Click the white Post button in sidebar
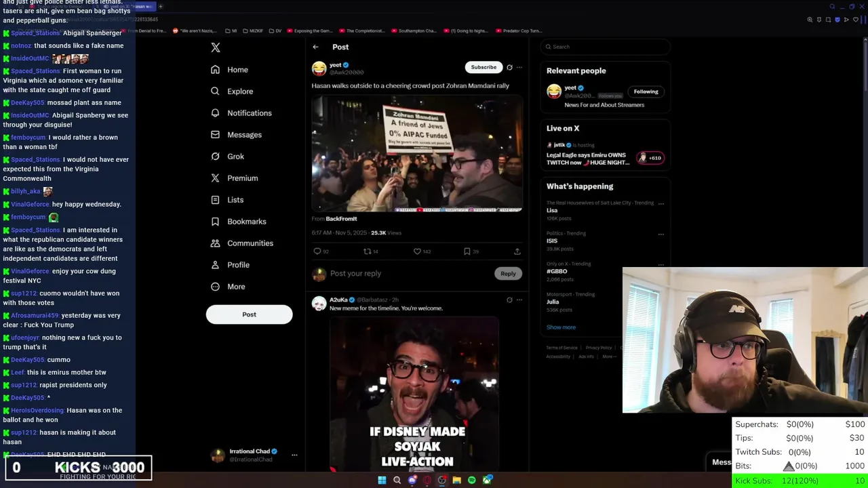 249,314
